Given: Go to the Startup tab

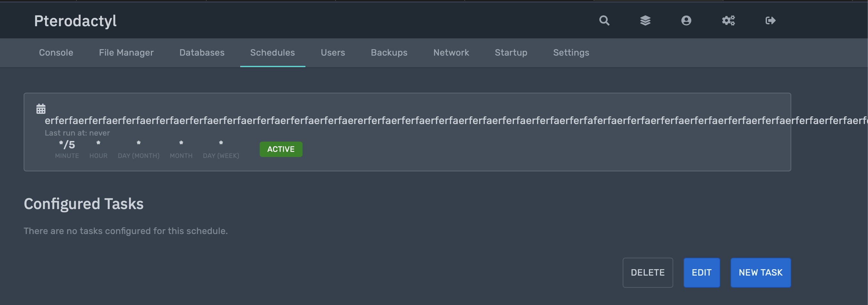Looking at the screenshot, I should (511, 52).
